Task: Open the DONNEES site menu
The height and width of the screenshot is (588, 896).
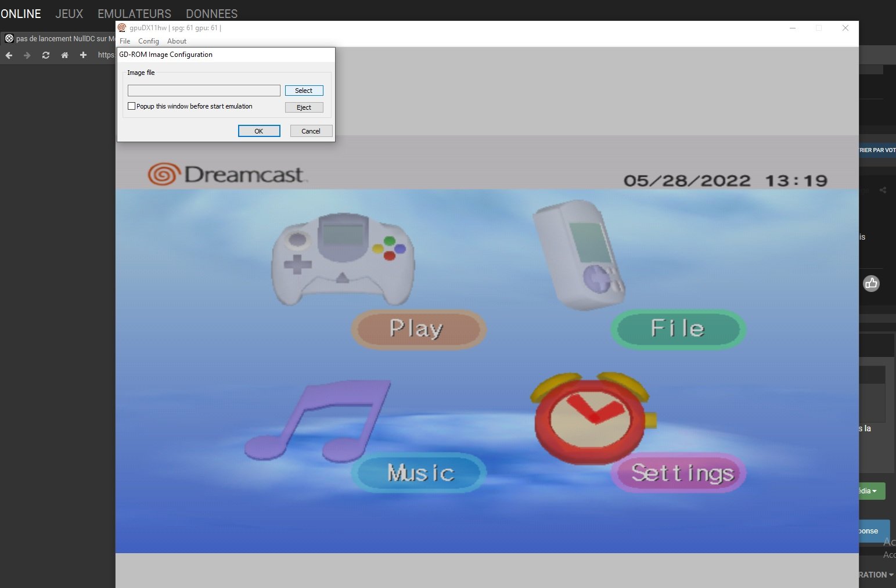Action: tap(211, 13)
